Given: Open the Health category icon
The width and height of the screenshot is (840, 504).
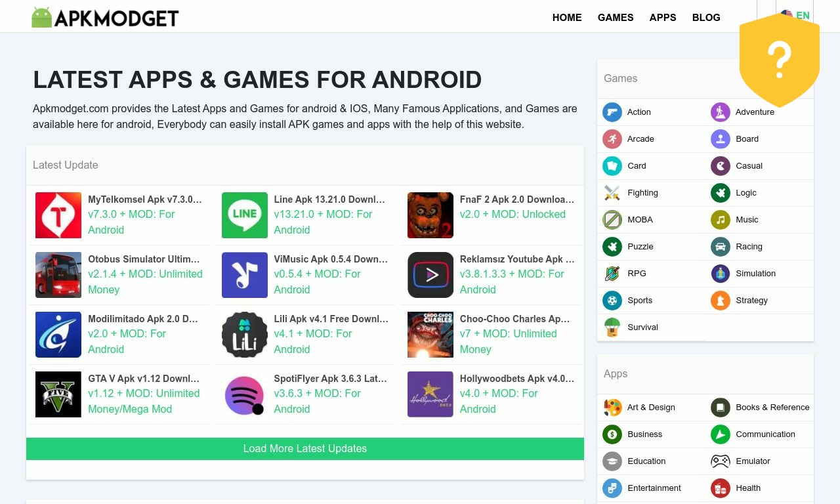Looking at the screenshot, I should 721,488.
